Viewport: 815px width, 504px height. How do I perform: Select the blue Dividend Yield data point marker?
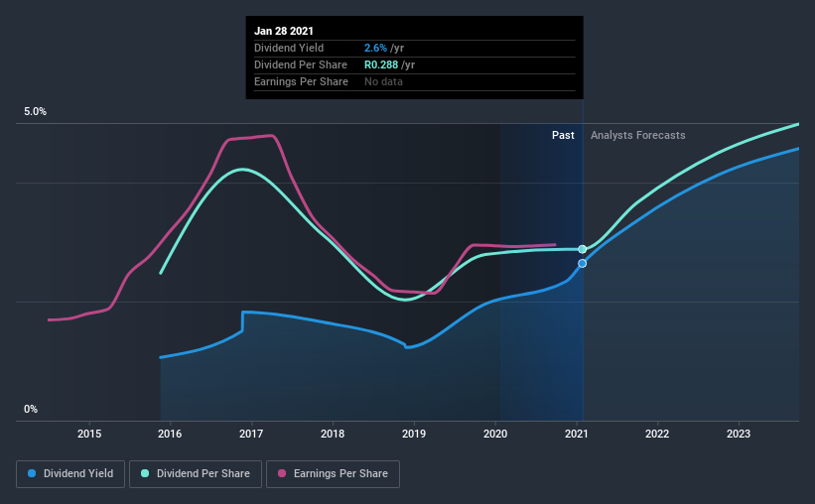(x=582, y=264)
